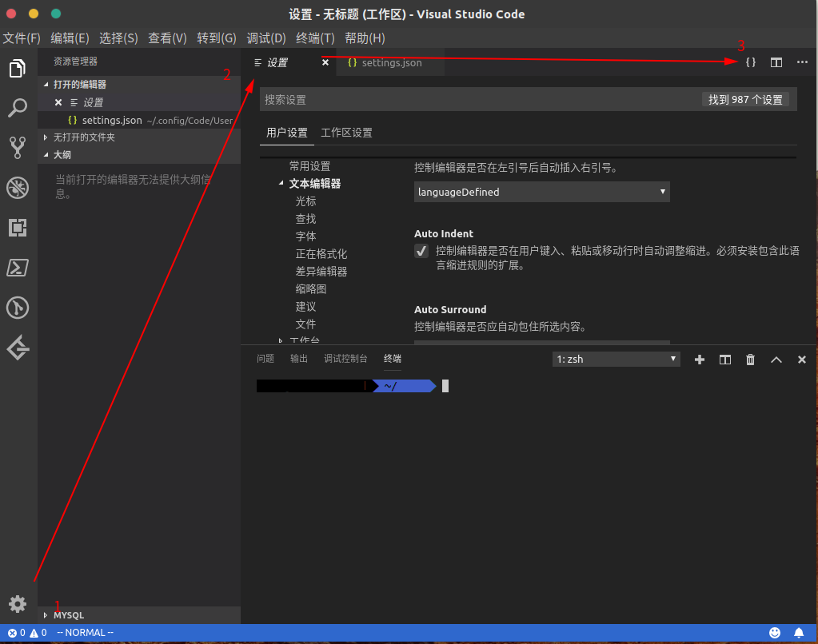Open feedback smiley in status bar
The image size is (818, 644).
tap(775, 633)
